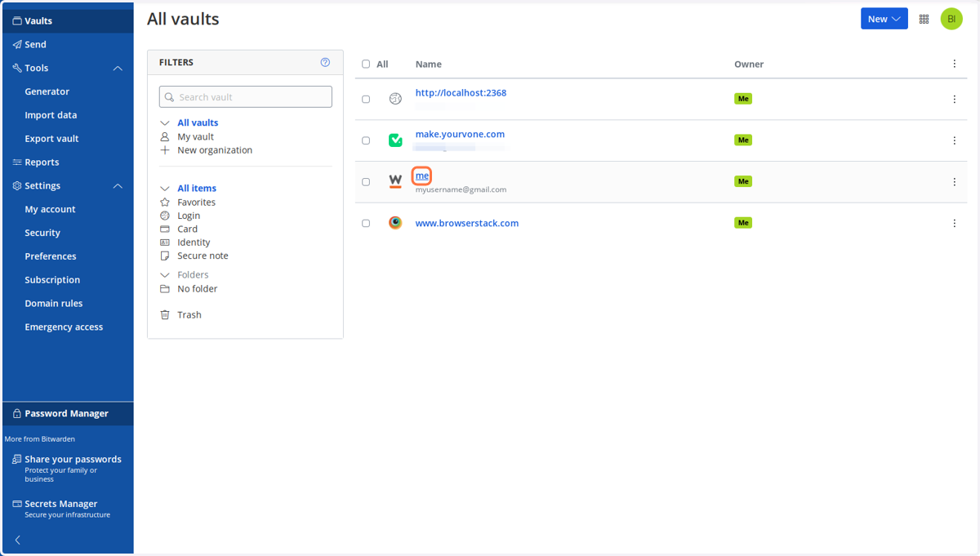Check the http://localhost:2368 row checkbox
The image size is (980, 556).
366,100
